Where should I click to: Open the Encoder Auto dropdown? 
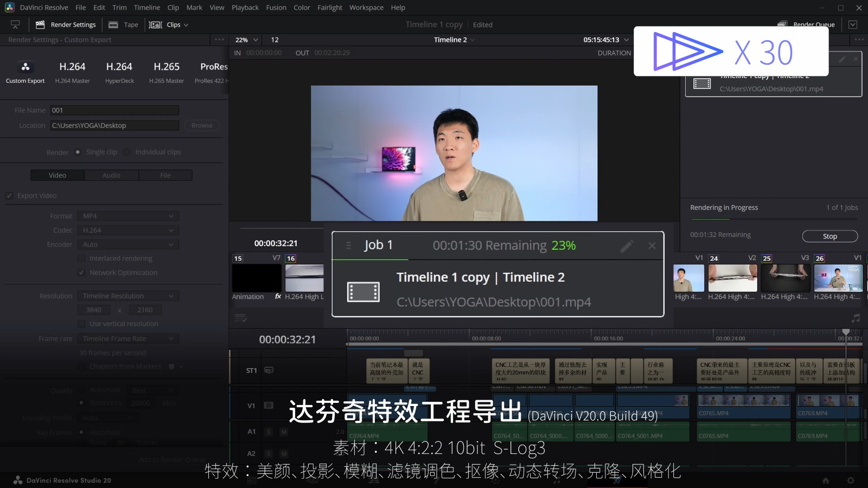click(128, 245)
